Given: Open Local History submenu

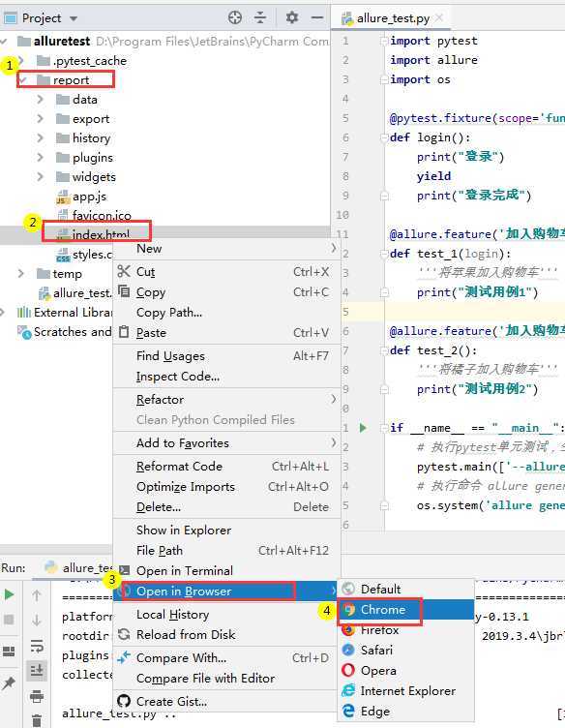Looking at the screenshot, I should pos(226,615).
